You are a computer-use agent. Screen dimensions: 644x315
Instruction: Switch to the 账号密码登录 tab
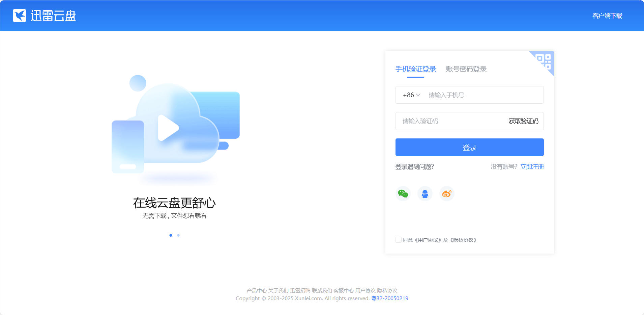click(x=466, y=69)
